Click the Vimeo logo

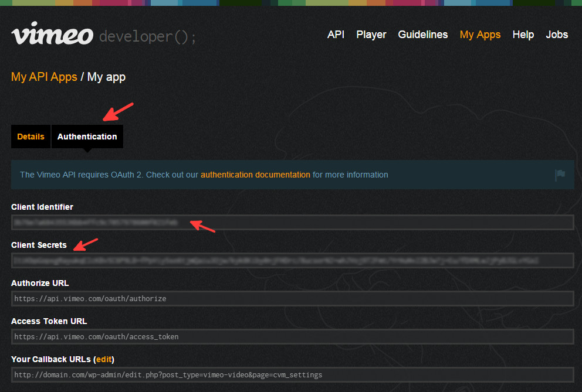(52, 33)
